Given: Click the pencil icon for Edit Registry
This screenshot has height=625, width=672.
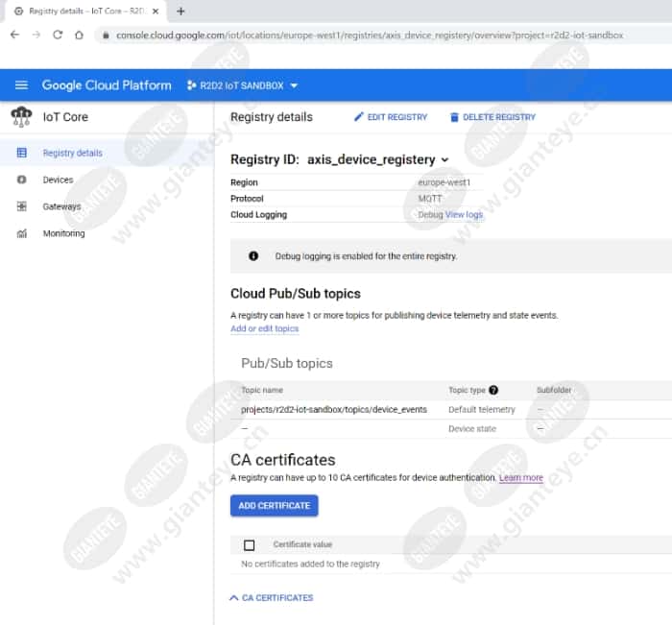Looking at the screenshot, I should coord(359,117).
